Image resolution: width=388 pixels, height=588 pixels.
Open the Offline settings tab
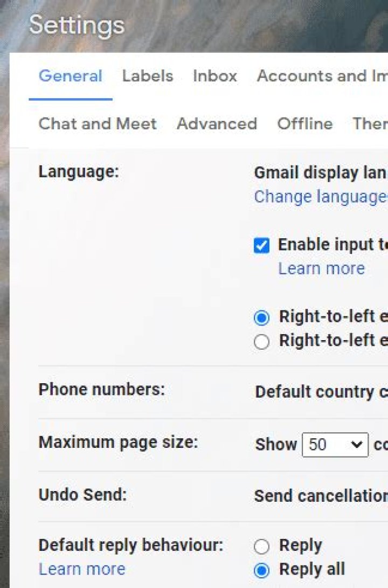point(304,124)
